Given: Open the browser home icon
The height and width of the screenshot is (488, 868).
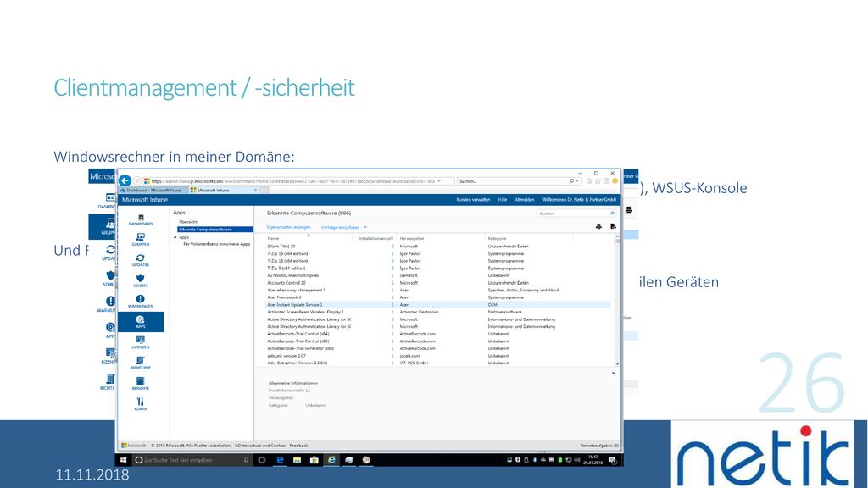Looking at the screenshot, I should (x=589, y=181).
